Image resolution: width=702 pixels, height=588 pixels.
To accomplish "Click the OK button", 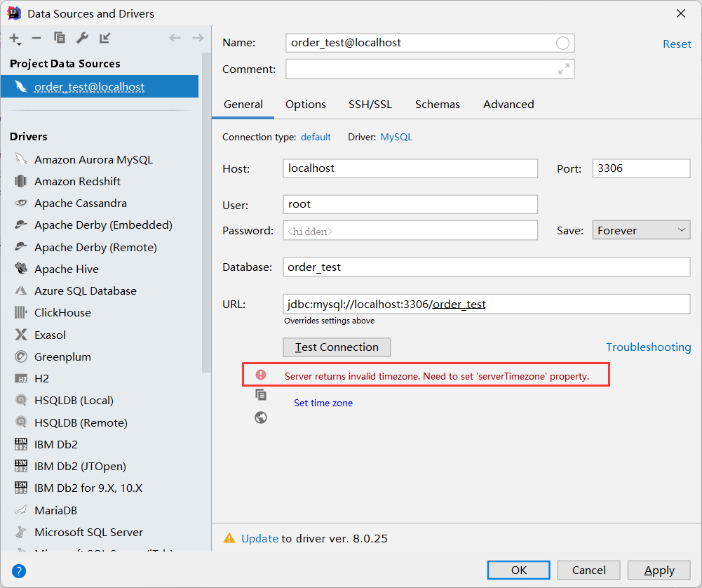I will (518, 570).
